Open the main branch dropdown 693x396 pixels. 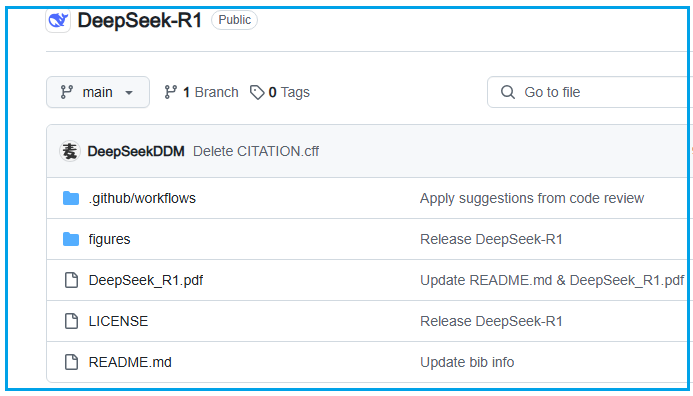coord(98,92)
